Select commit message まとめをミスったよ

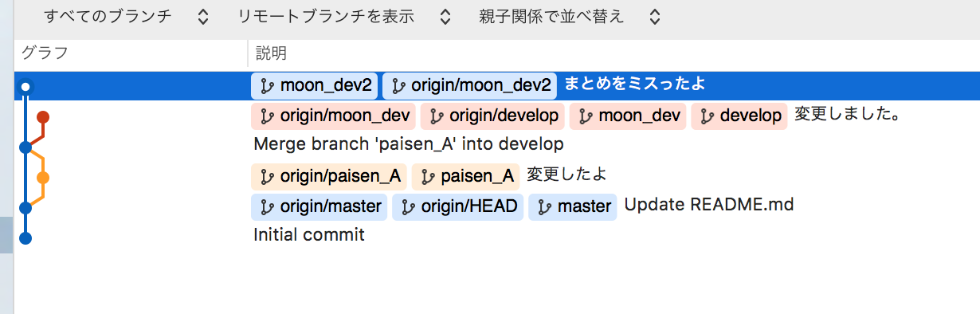click(635, 84)
